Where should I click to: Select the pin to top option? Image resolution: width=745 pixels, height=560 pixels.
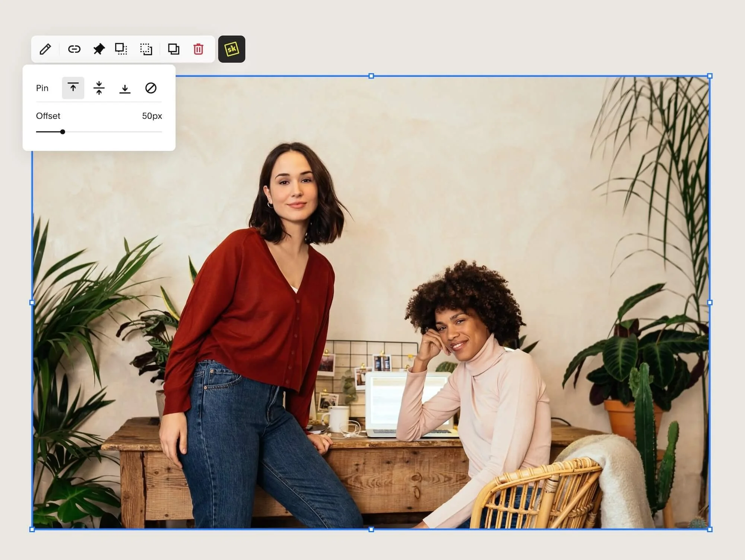click(73, 88)
